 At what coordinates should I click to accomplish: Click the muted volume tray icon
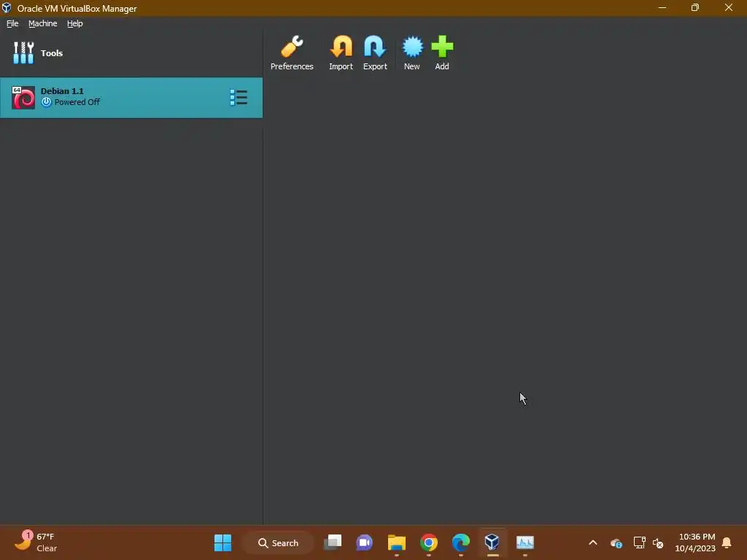[658, 542]
